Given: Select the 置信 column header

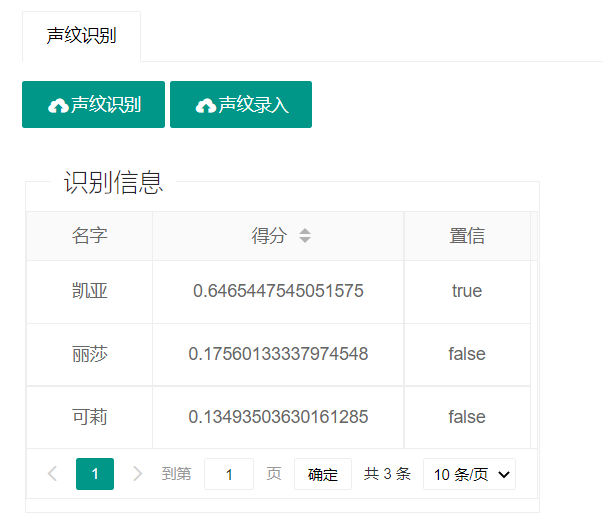Looking at the screenshot, I should point(467,236).
